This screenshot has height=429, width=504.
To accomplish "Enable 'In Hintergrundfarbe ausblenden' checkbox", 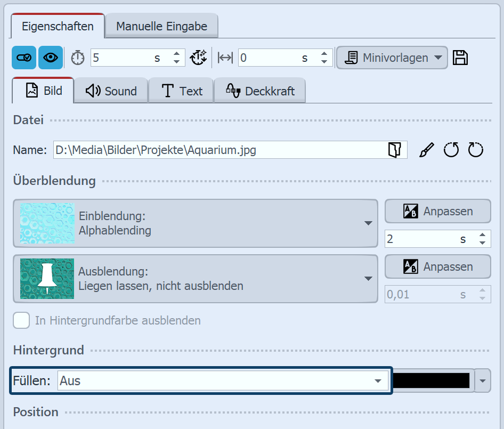I will pyautogui.click(x=21, y=320).
